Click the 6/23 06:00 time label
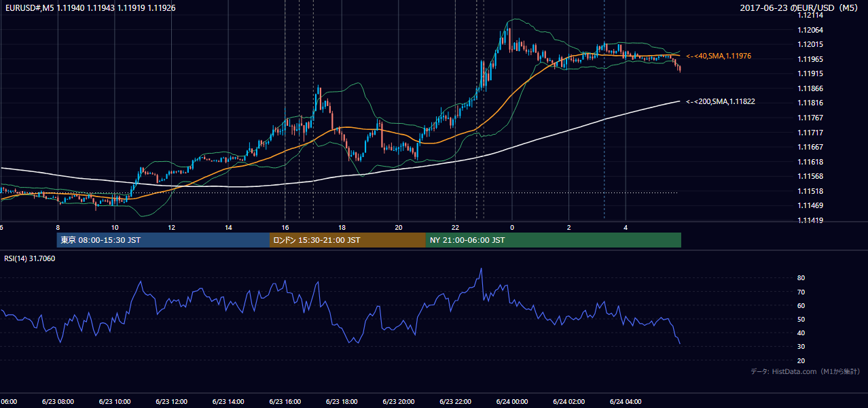The width and height of the screenshot is (868, 408). pos(8,402)
